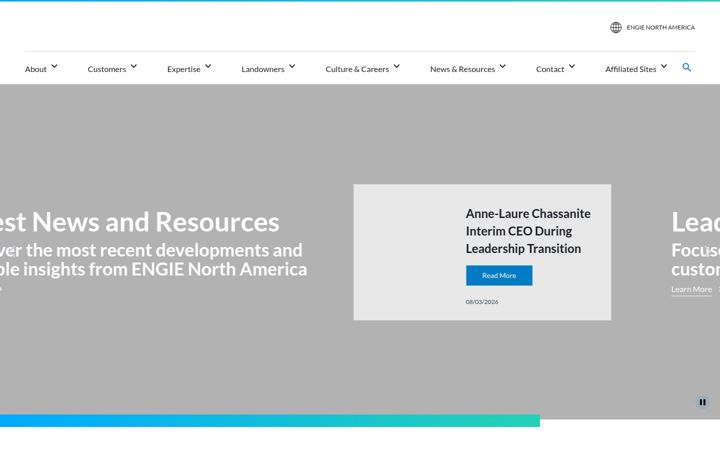Open the Culture & Careers menu item
This screenshot has height=450, width=720.
click(x=357, y=69)
